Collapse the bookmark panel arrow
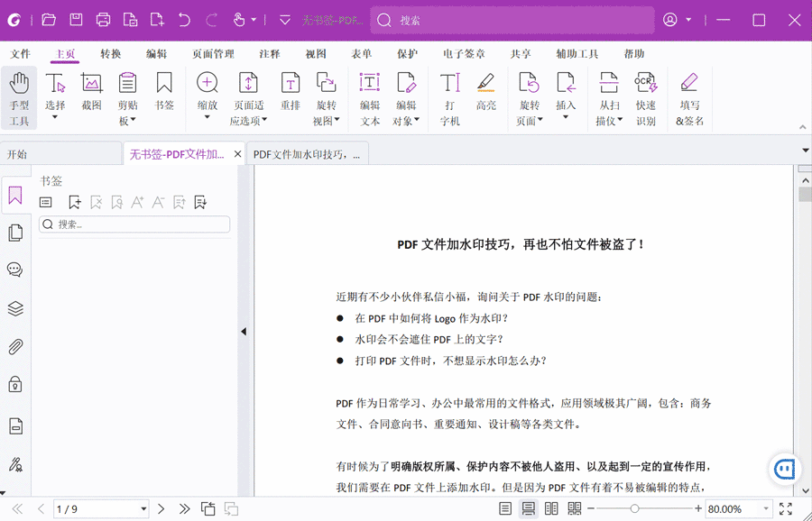Screen dimensions: 812x521 pyautogui.click(x=244, y=332)
